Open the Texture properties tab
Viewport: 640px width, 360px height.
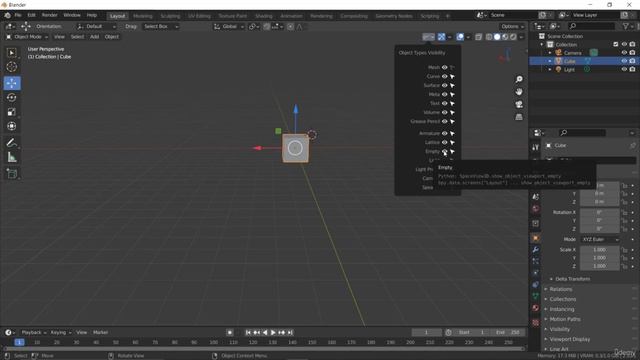point(536,323)
